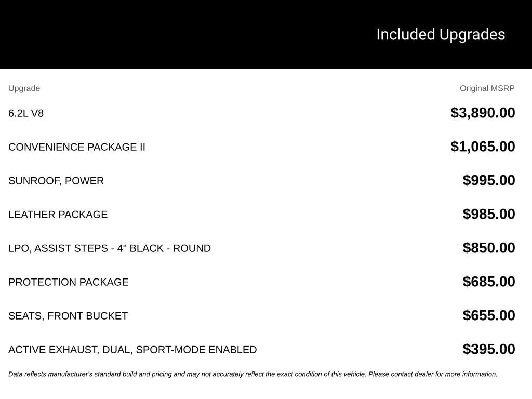Click the $655.00 seats price
The image size is (532, 399).
(x=488, y=315)
